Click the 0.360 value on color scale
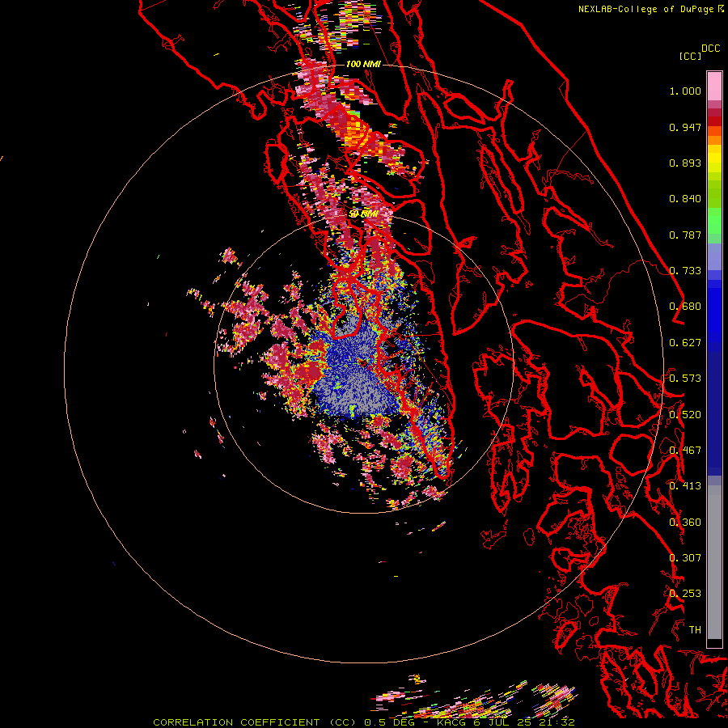The height and width of the screenshot is (728, 728). (685, 523)
